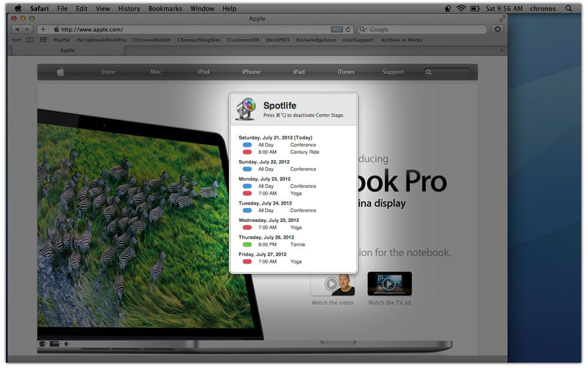
Task: Open the PayPal bookmark
Action: click(x=61, y=40)
